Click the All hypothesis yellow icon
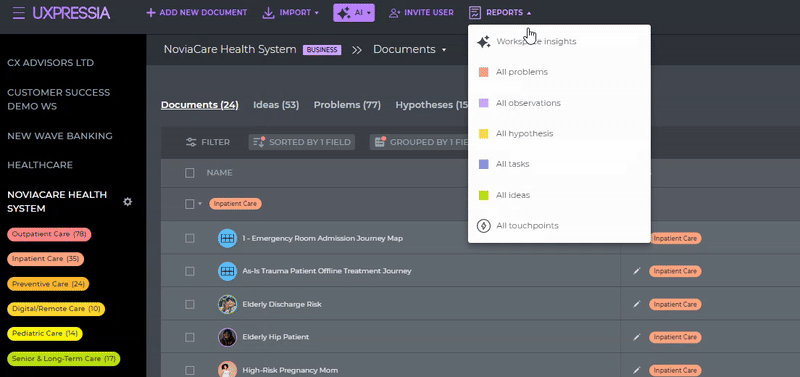Screen dimensions: 800x377 click(484, 134)
